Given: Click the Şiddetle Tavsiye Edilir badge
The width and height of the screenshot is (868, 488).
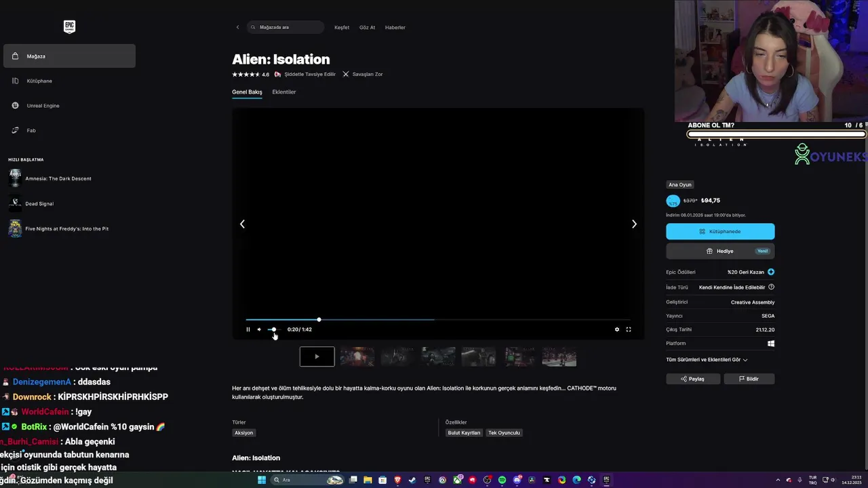Looking at the screenshot, I should click(x=305, y=74).
